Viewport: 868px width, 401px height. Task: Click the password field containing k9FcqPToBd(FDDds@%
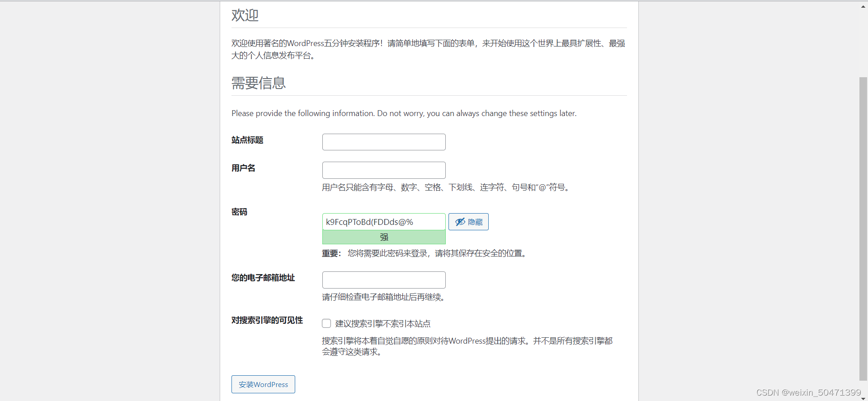pos(384,222)
